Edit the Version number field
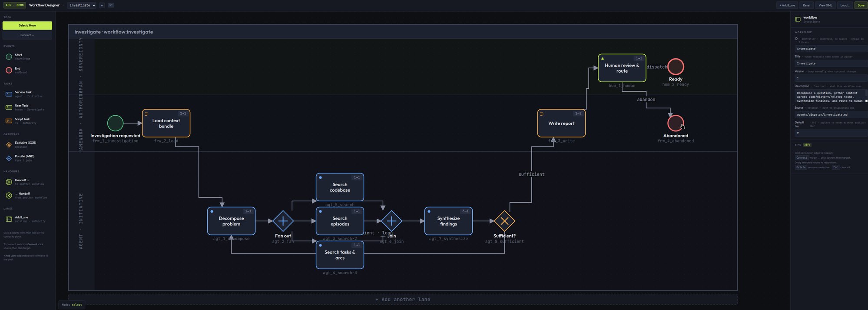 coord(831,78)
